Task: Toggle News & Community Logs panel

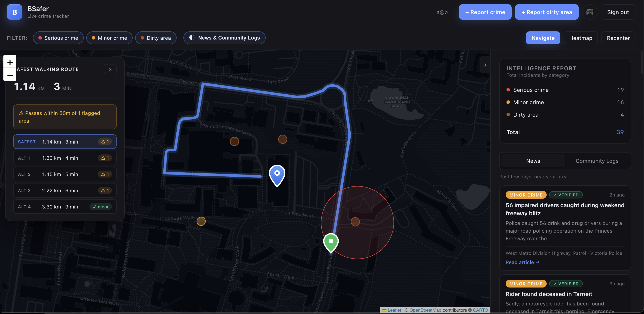Action: click(224, 38)
